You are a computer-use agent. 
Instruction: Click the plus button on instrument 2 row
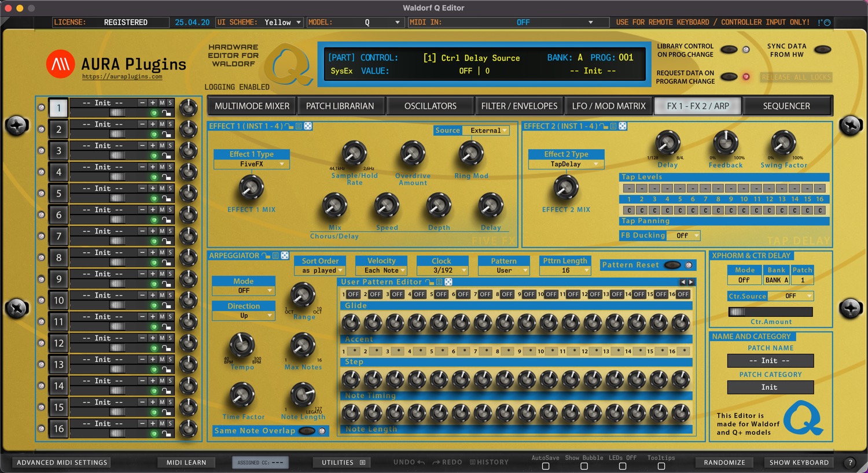point(153,124)
